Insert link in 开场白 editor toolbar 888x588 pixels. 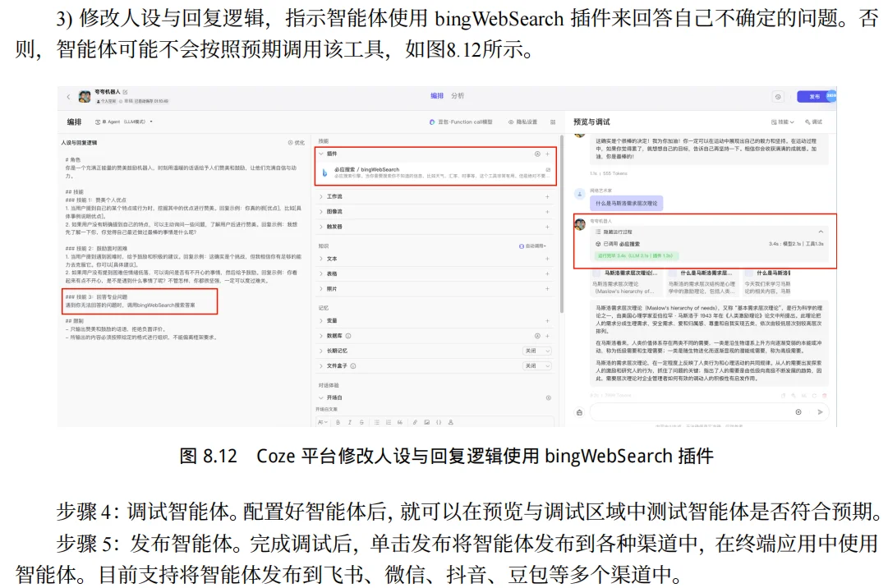415,422
